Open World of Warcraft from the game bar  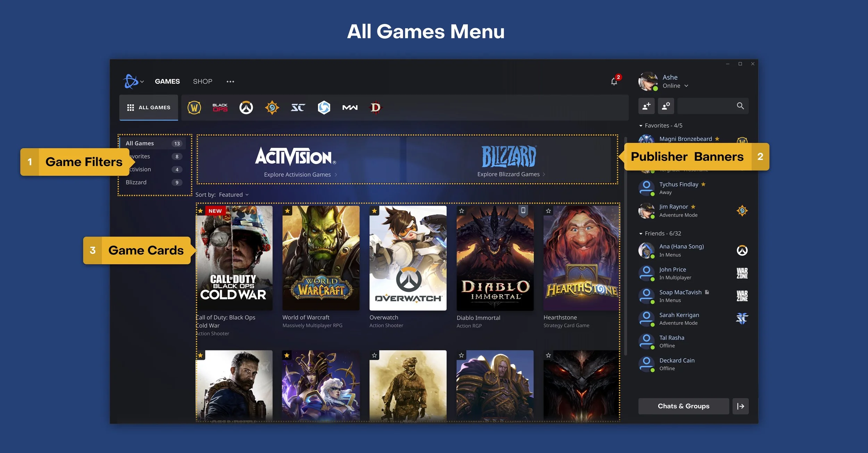click(194, 108)
